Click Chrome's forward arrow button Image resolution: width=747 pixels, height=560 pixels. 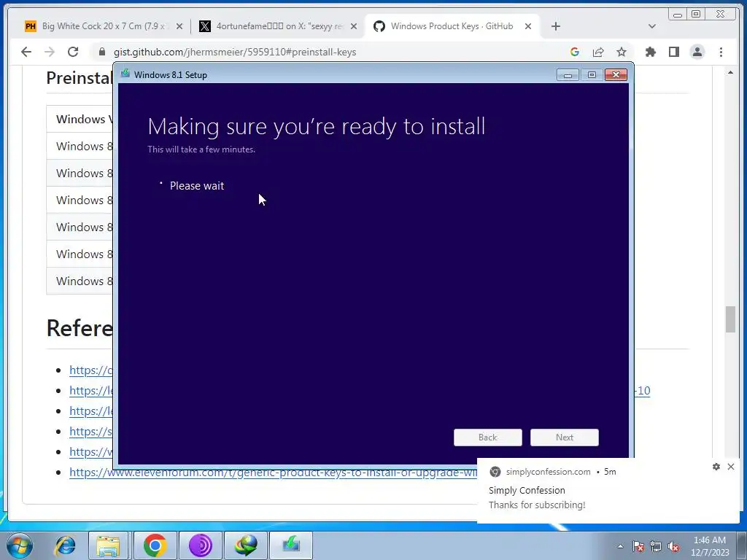50,52
